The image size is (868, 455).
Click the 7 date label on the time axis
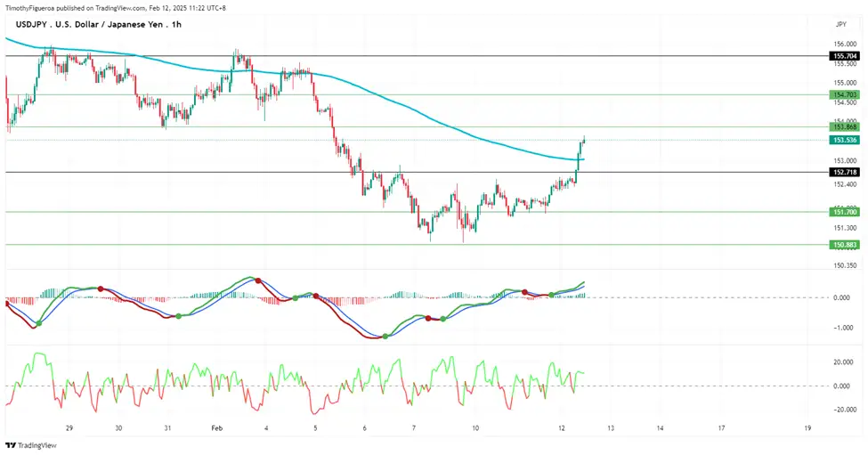[x=414, y=428]
